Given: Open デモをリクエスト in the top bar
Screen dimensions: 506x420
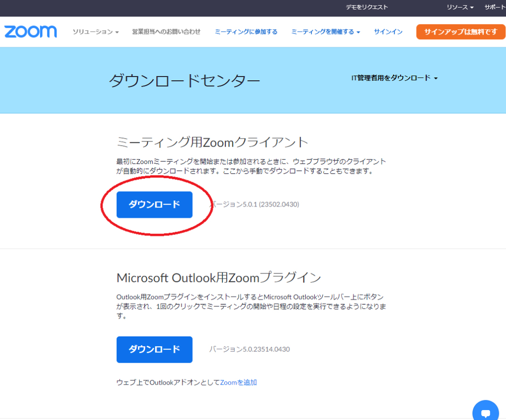Looking at the screenshot, I should point(367,7).
